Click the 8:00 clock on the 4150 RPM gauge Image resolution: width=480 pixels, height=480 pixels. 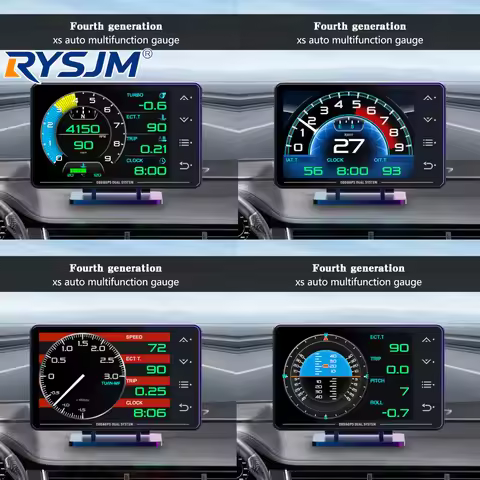point(150,171)
